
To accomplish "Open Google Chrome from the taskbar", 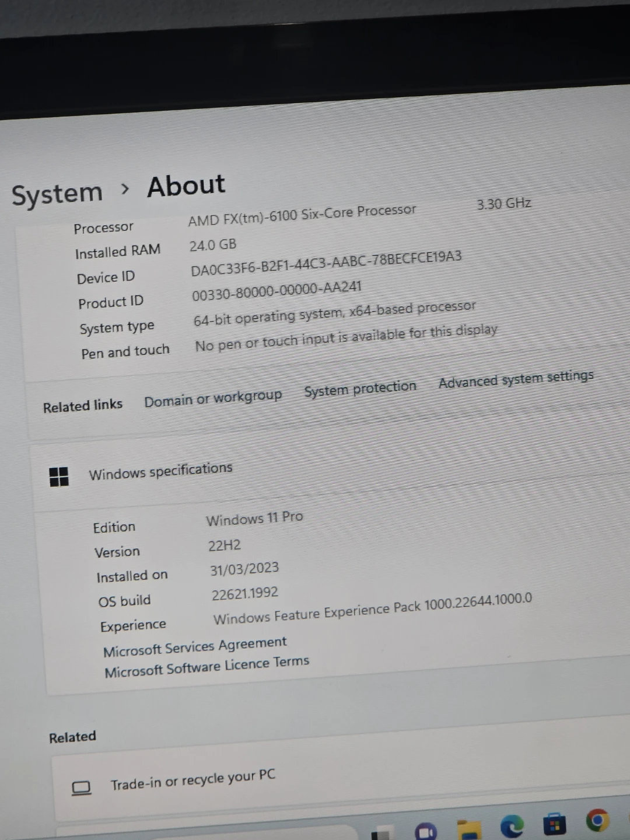I will [597, 821].
